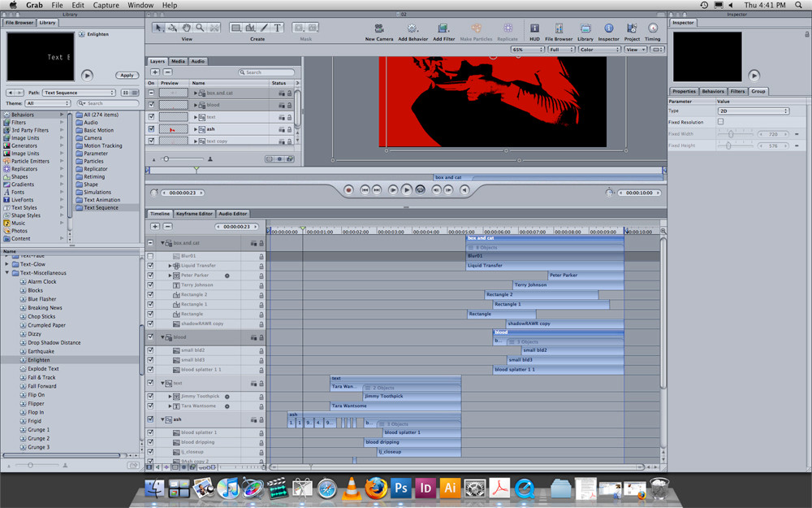The width and height of the screenshot is (812, 508).
Task: Click the New Camera icon
Action: (x=379, y=28)
